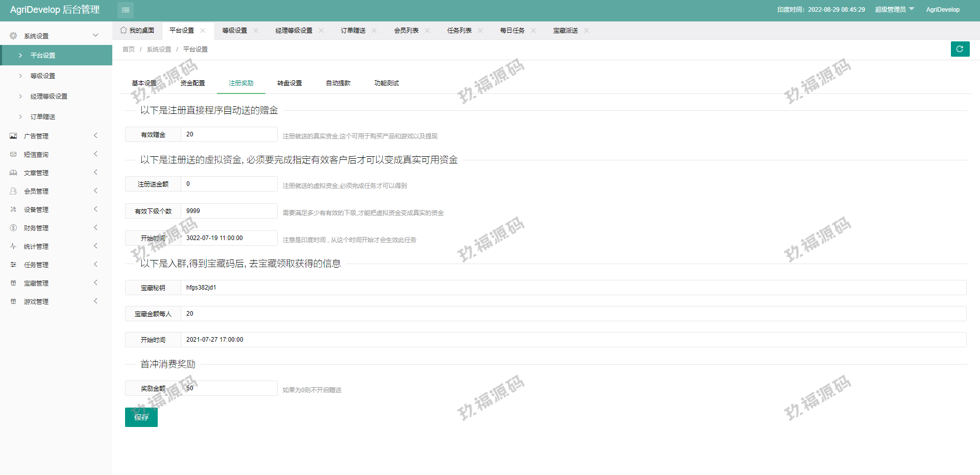The image size is (980, 475).
Task: Click the 首页 breadcrumb link
Action: point(129,50)
